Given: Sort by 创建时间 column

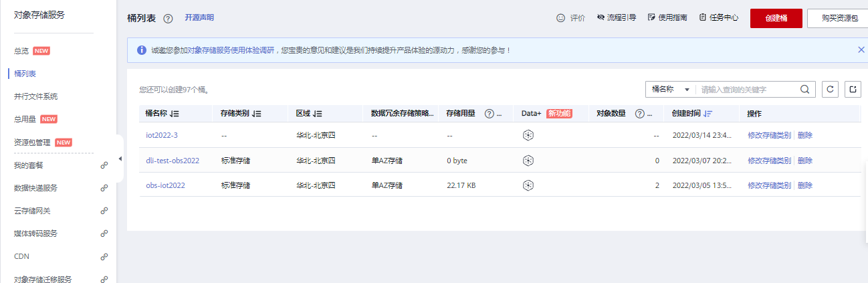Looking at the screenshot, I should click(x=708, y=114).
